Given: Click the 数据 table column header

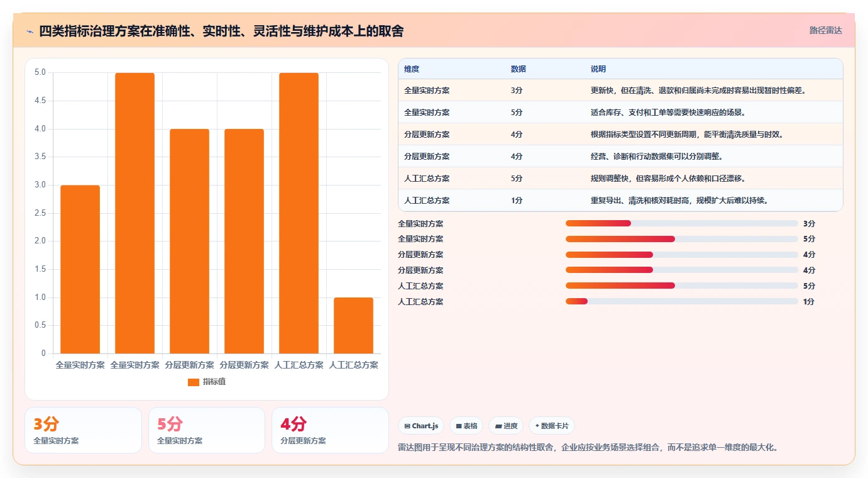Looking at the screenshot, I should [519, 69].
